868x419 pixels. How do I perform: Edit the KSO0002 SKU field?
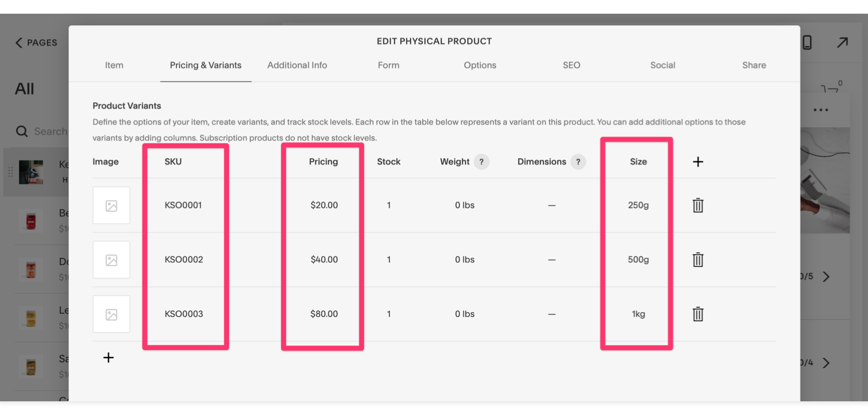[x=184, y=260]
